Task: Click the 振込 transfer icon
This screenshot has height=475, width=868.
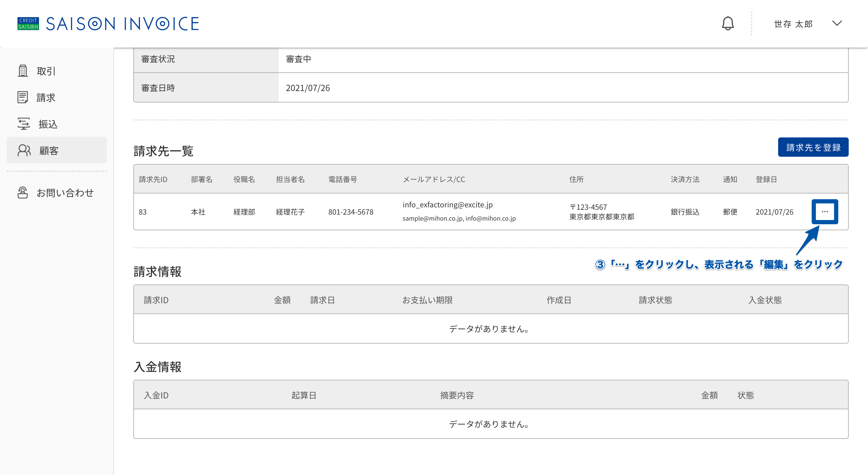Action: tap(24, 124)
